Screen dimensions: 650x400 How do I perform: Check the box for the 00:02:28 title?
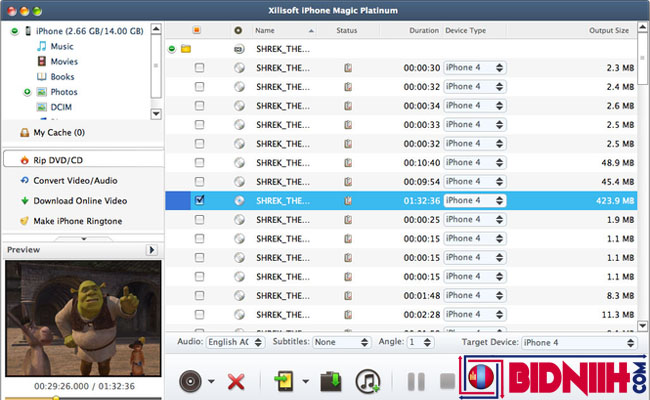[x=199, y=315]
